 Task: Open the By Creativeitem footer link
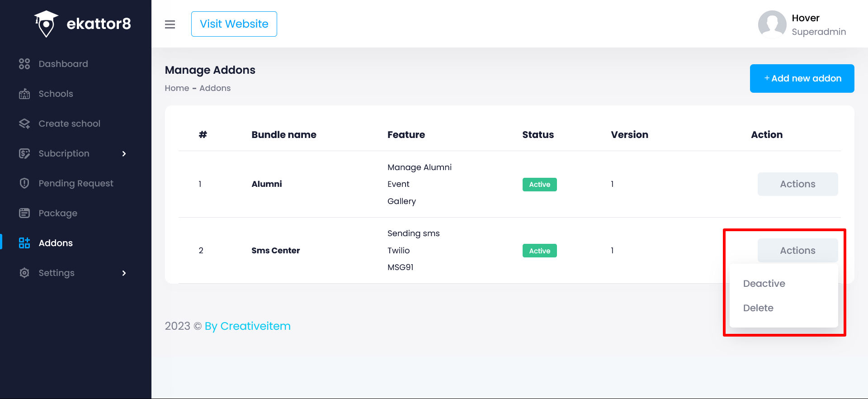click(x=247, y=326)
